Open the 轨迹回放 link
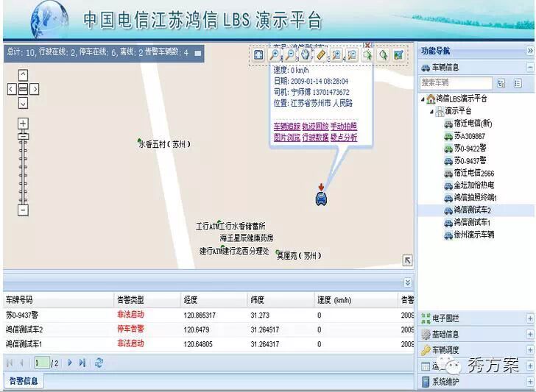This screenshot has width=536, height=392. coord(315,126)
